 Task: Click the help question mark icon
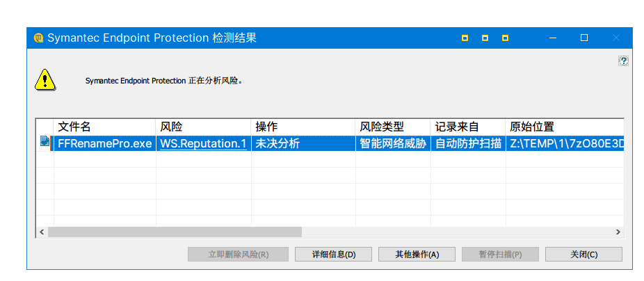624,61
